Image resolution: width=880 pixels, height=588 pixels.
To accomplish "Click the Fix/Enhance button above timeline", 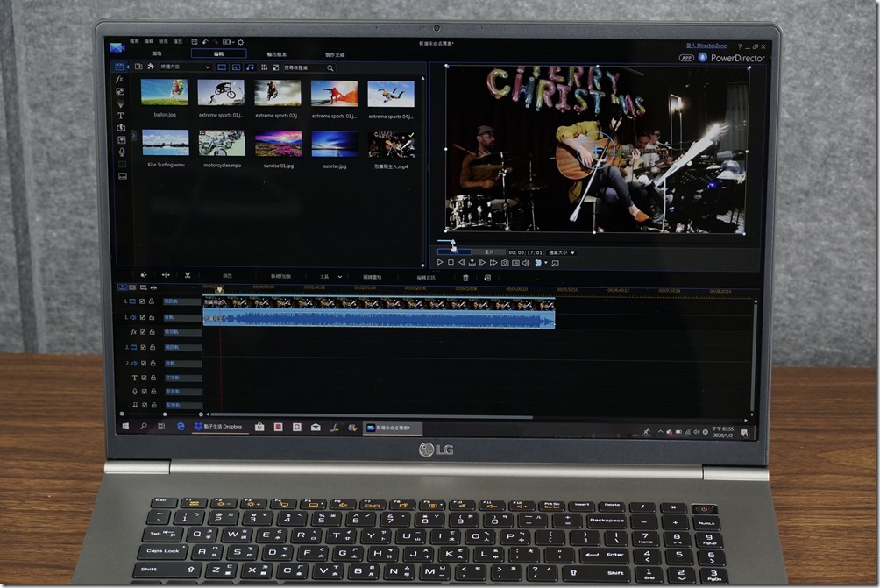I will pyautogui.click(x=280, y=276).
